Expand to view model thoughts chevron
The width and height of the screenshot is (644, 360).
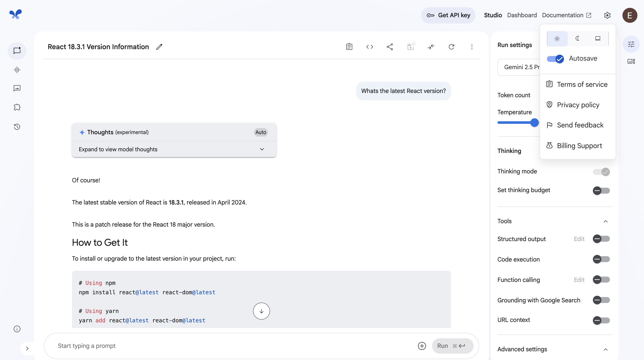(262, 149)
